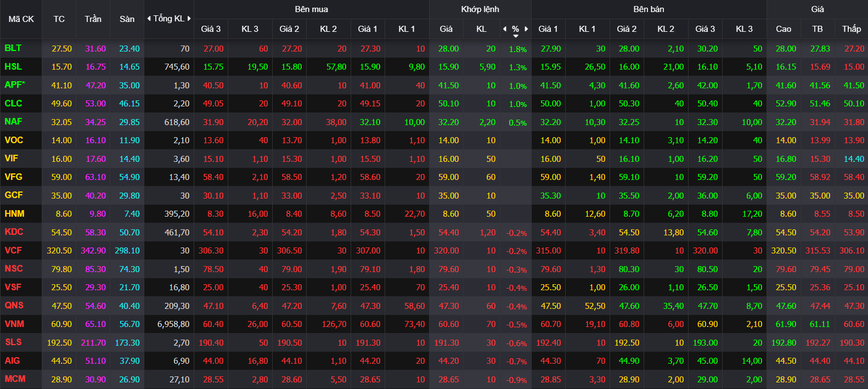Click SLS reference price 192.50 in TC column
Viewport: 868px width, 389px height.
(x=59, y=343)
